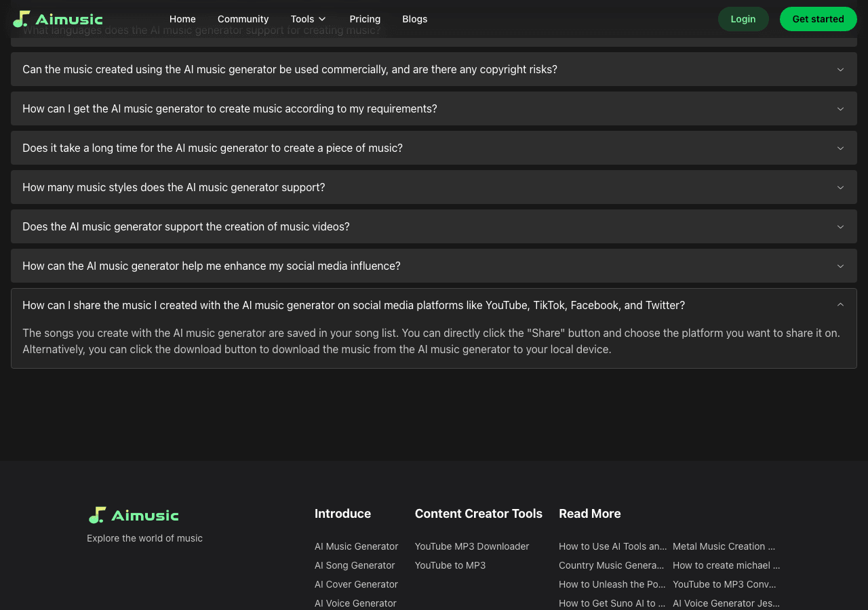This screenshot has height=610, width=868.
Task: Click the Aimusic logo in the footer
Action: pos(134,515)
